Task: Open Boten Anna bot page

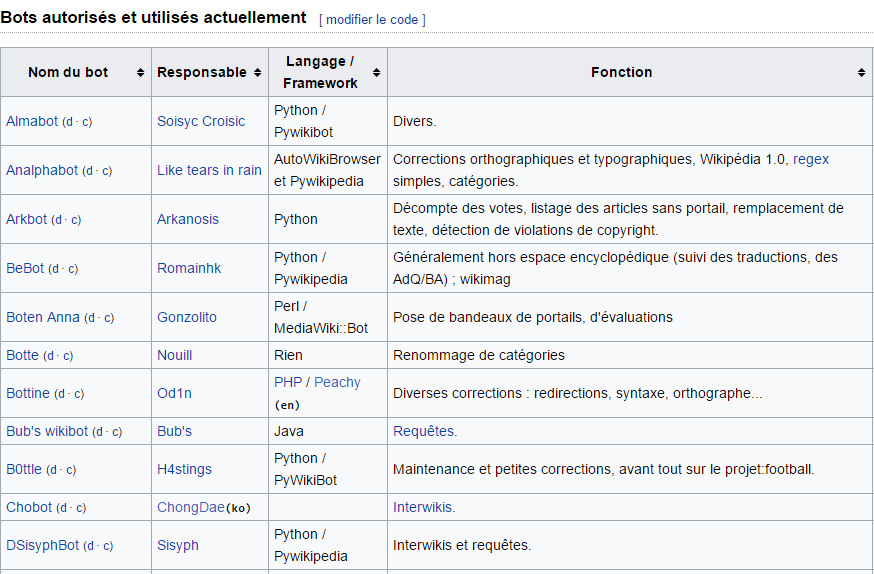Action: point(43,318)
